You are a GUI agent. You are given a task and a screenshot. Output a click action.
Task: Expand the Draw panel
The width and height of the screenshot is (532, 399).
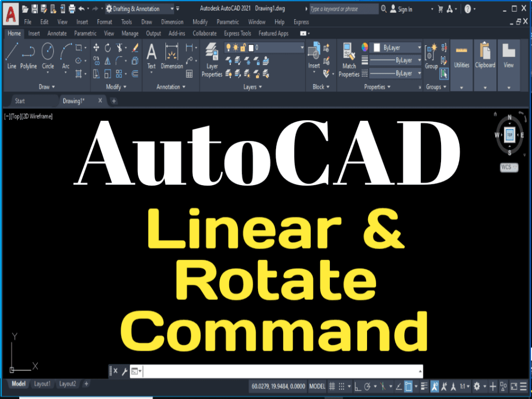coord(47,87)
